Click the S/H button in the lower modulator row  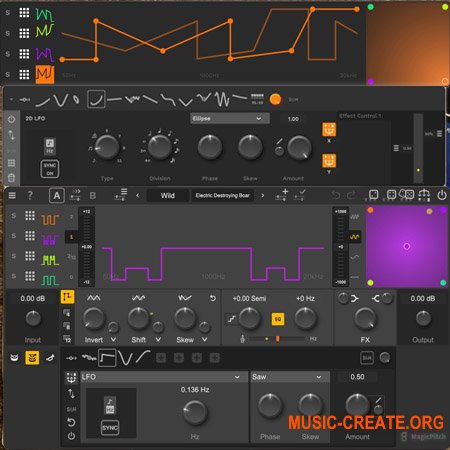pos(367,358)
